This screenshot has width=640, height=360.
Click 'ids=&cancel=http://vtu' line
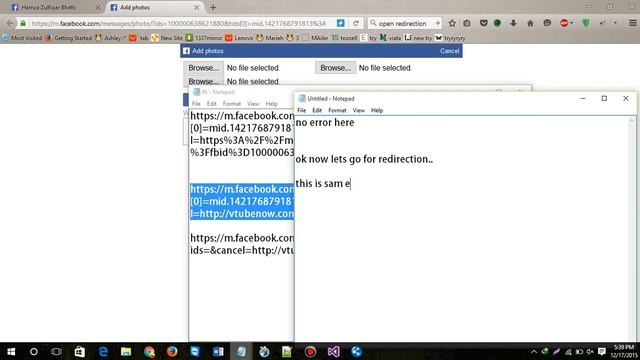(x=242, y=250)
